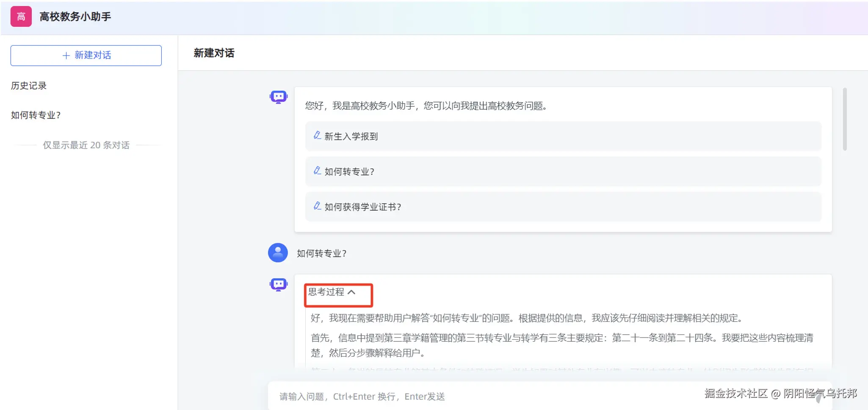
Task: Click the user message 如何转专业? in chat
Action: tap(322, 253)
